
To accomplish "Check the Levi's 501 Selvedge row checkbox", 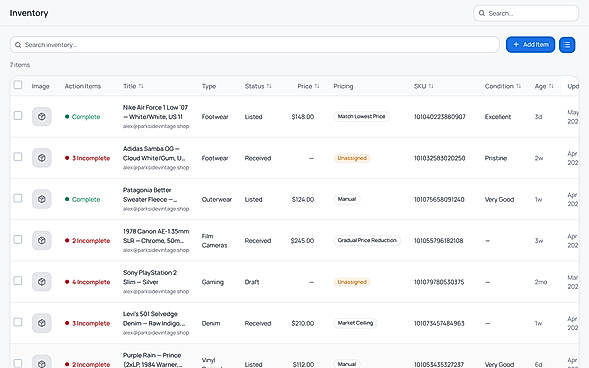I will (x=18, y=322).
